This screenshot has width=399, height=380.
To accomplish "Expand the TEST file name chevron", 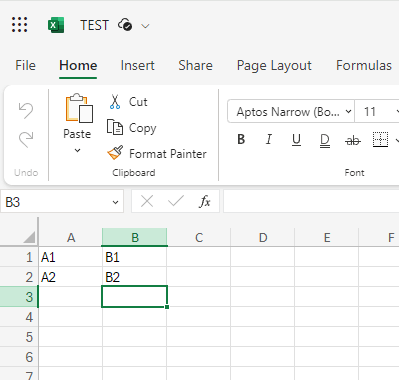I will pyautogui.click(x=145, y=26).
